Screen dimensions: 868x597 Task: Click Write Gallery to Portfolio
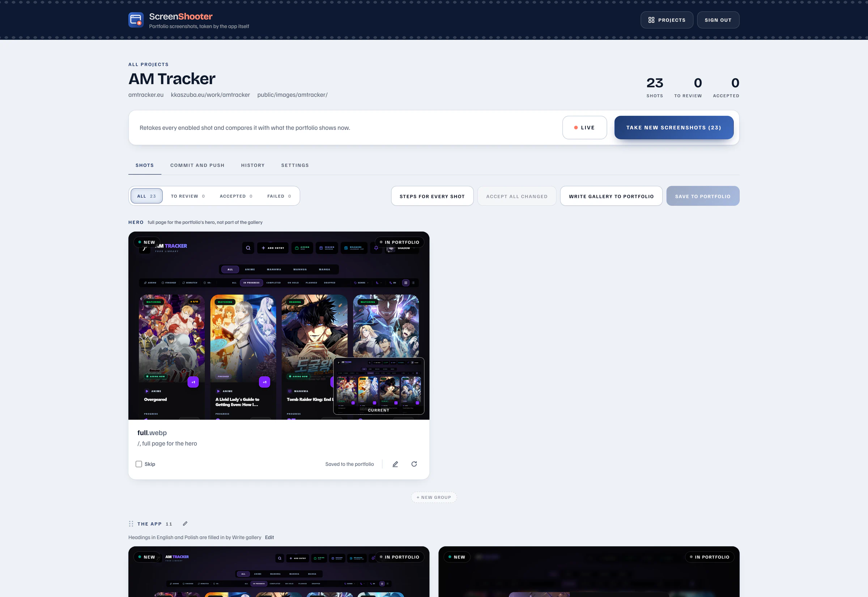[611, 196]
